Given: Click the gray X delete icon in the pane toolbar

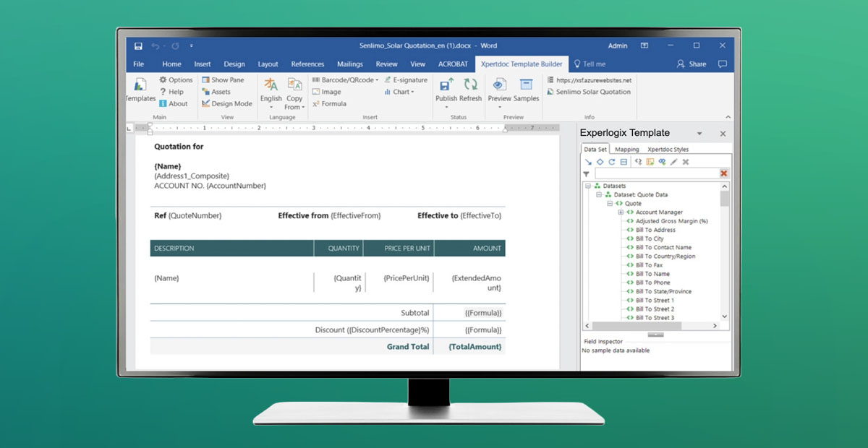Looking at the screenshot, I should coord(686,162).
